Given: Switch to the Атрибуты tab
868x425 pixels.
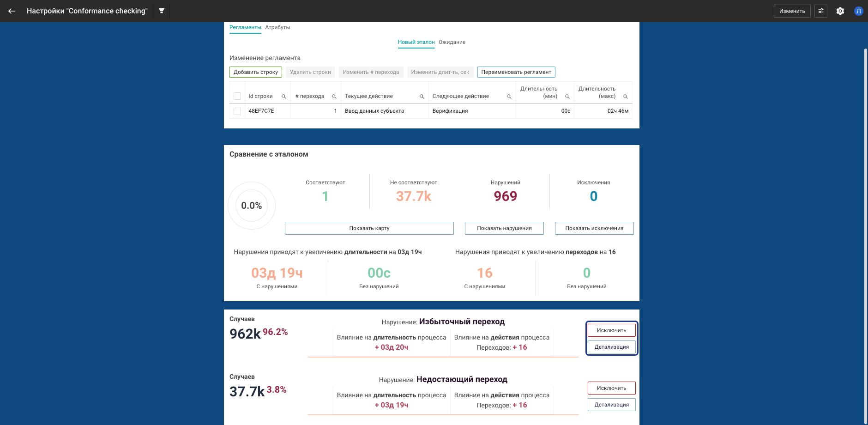Looking at the screenshot, I should [x=277, y=27].
